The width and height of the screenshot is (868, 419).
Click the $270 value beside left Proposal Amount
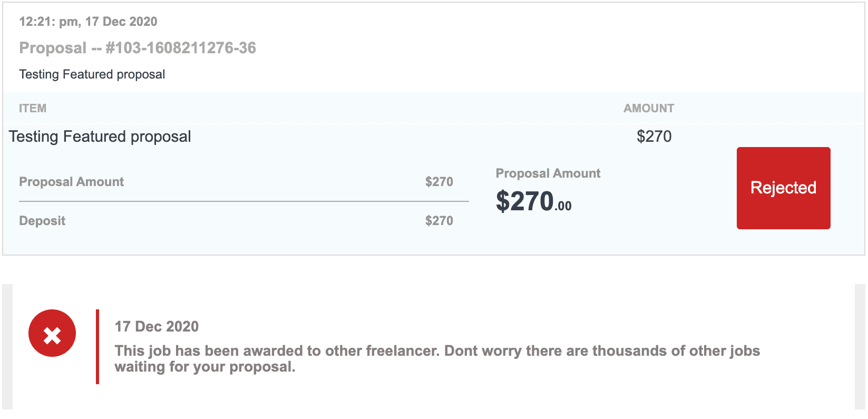[439, 182]
